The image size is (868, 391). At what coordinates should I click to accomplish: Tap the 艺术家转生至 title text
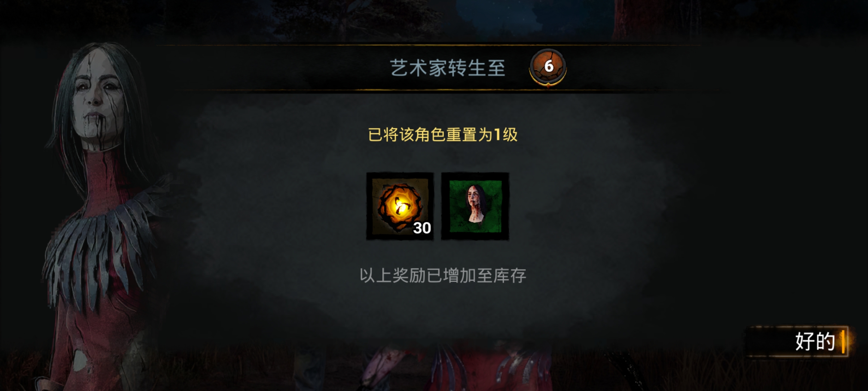(x=448, y=68)
